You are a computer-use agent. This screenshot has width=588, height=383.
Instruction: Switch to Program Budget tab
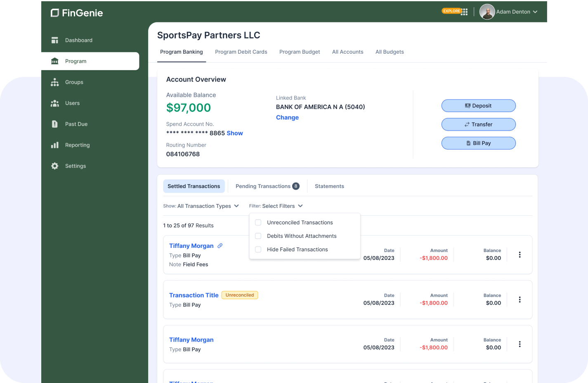300,52
